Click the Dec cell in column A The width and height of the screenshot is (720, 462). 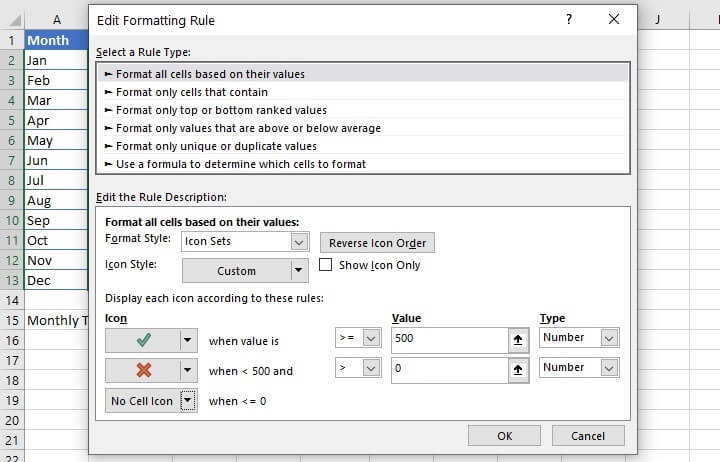point(56,280)
